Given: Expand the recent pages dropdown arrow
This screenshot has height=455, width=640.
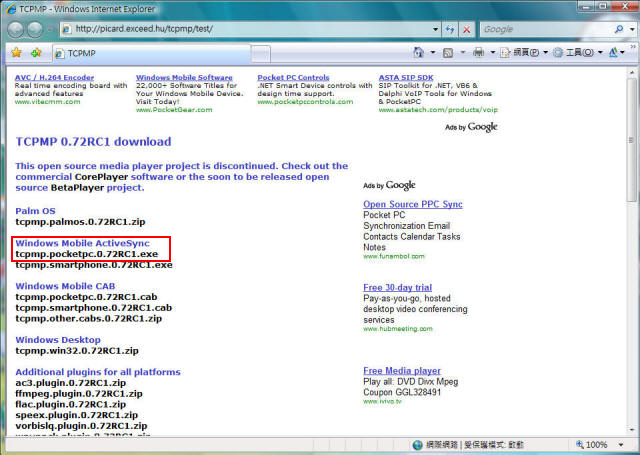Looking at the screenshot, I should (x=51, y=29).
